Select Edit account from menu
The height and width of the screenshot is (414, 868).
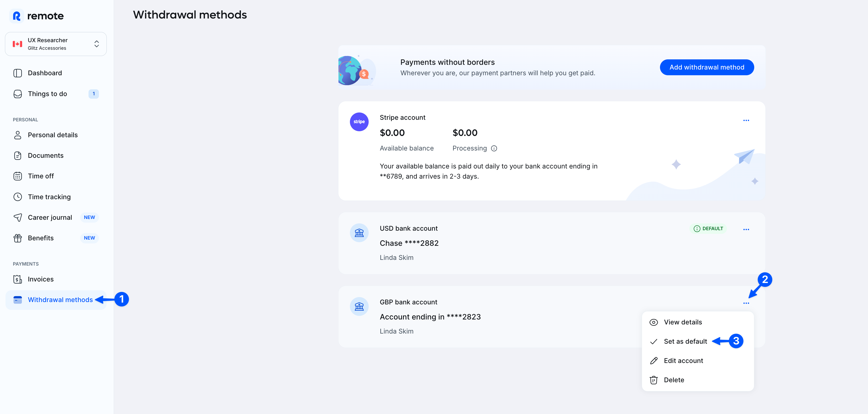click(697, 360)
